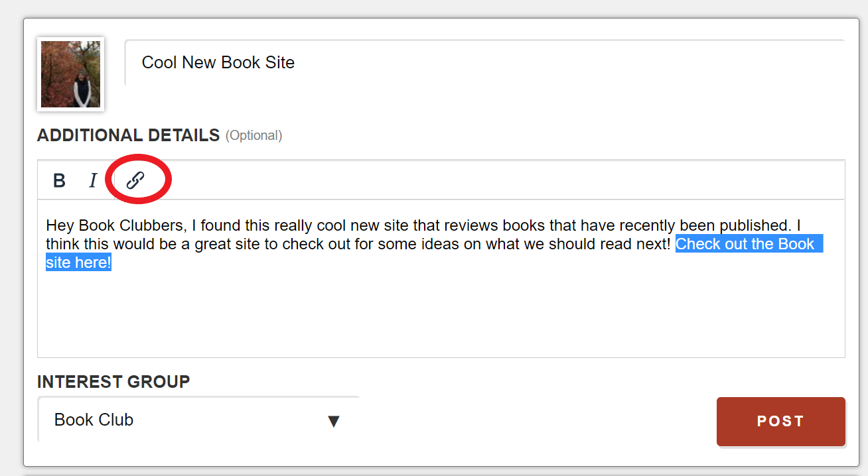The image size is (868, 476).
Task: Click the profile photo thumbnail
Action: [x=71, y=74]
